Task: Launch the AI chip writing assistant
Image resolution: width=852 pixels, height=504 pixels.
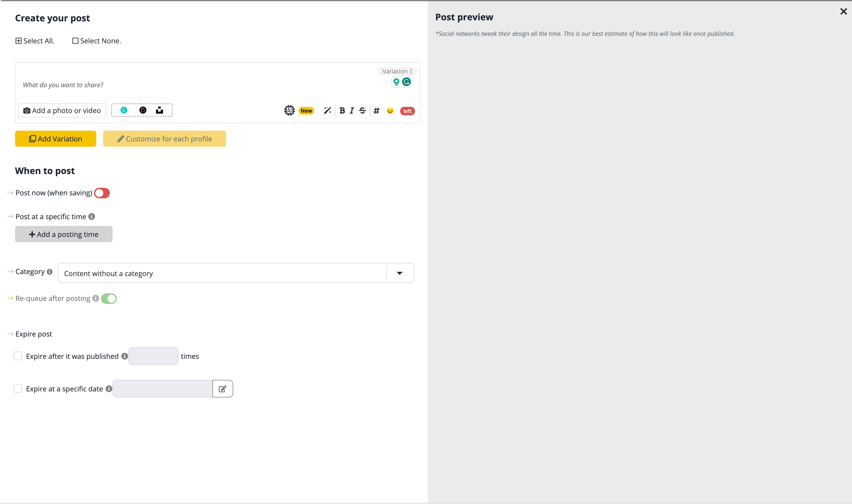Action: [x=289, y=110]
